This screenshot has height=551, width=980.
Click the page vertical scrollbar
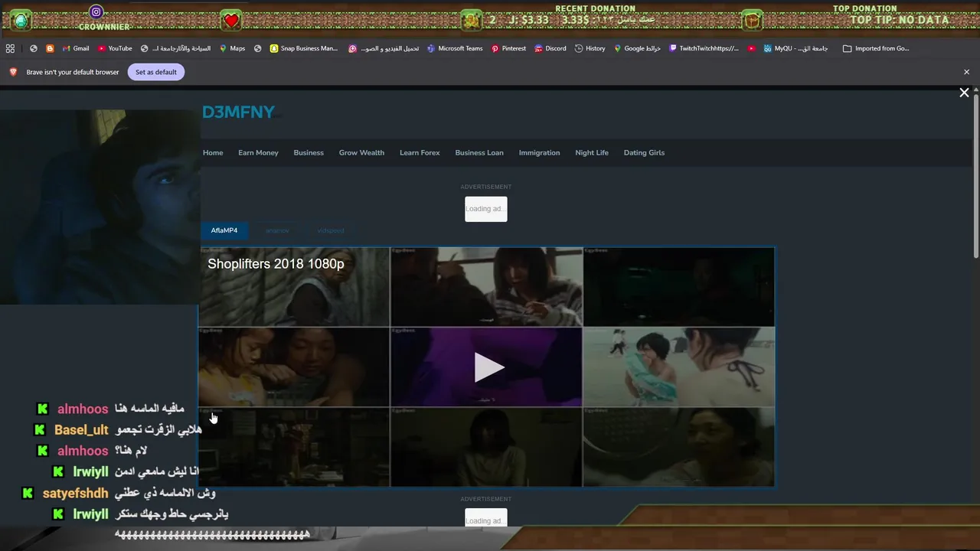click(x=975, y=176)
